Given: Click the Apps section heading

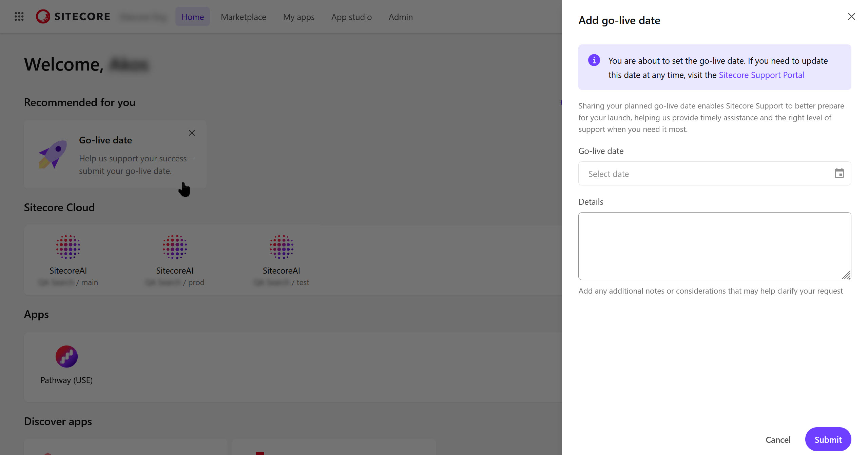Looking at the screenshot, I should pyautogui.click(x=36, y=315).
